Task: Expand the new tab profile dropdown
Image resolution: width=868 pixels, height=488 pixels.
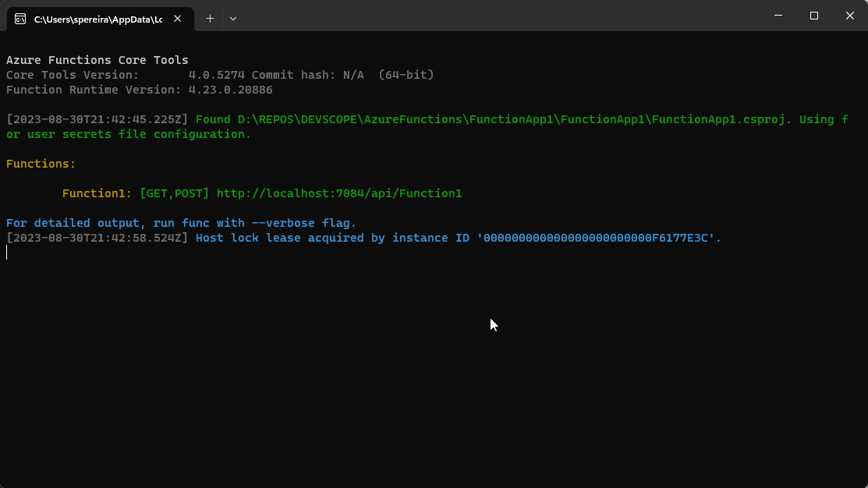Action: [233, 19]
